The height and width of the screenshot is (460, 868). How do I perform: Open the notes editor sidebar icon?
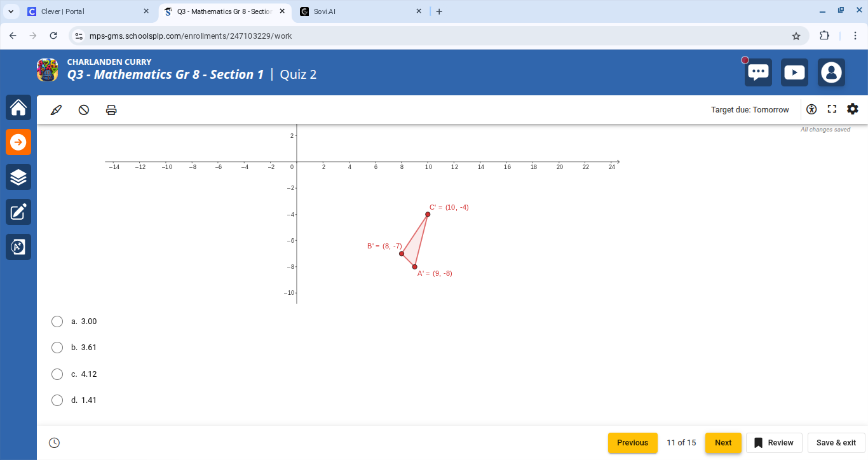(x=18, y=212)
